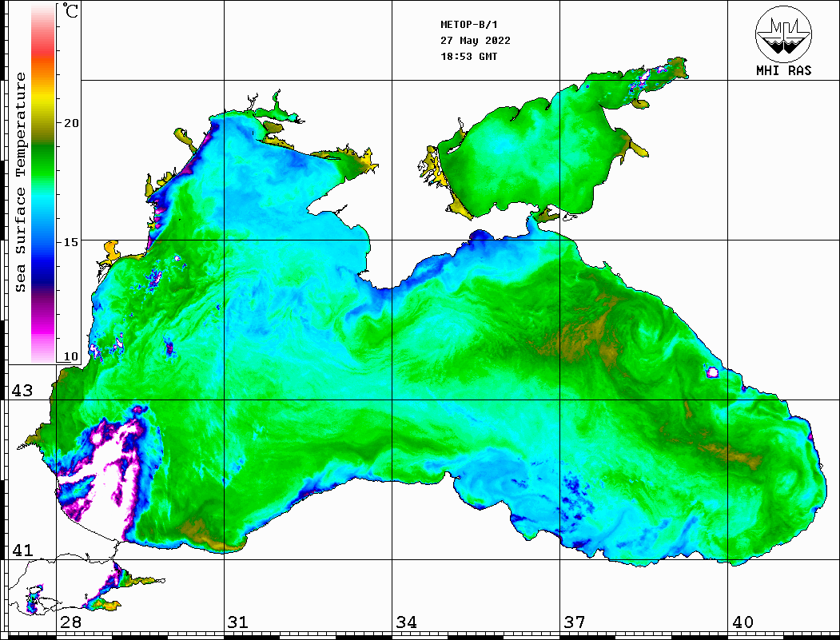Click the °C unit label
The image size is (840, 640).
pyautogui.click(x=70, y=10)
